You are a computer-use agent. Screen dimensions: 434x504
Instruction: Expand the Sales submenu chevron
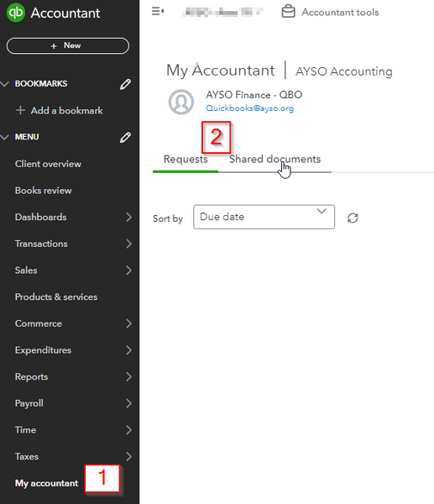[x=128, y=270]
